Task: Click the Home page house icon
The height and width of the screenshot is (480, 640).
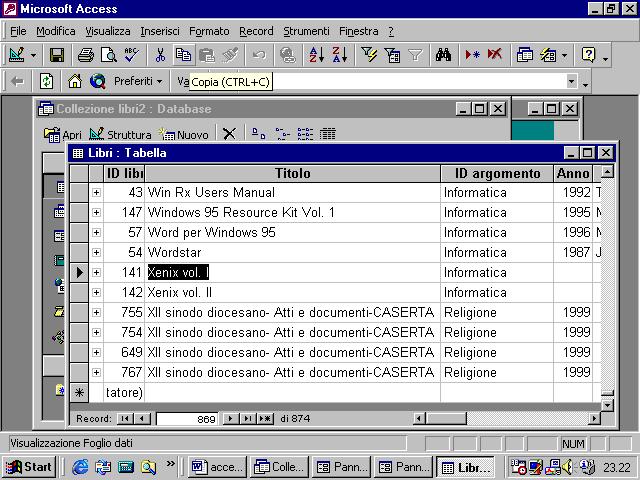Action: tap(75, 82)
